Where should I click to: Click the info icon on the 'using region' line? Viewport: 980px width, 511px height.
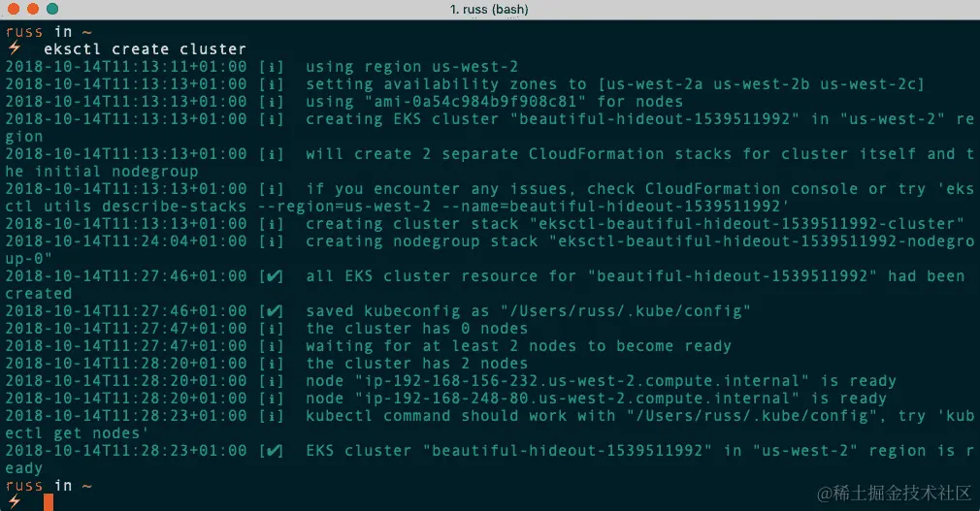(272, 66)
